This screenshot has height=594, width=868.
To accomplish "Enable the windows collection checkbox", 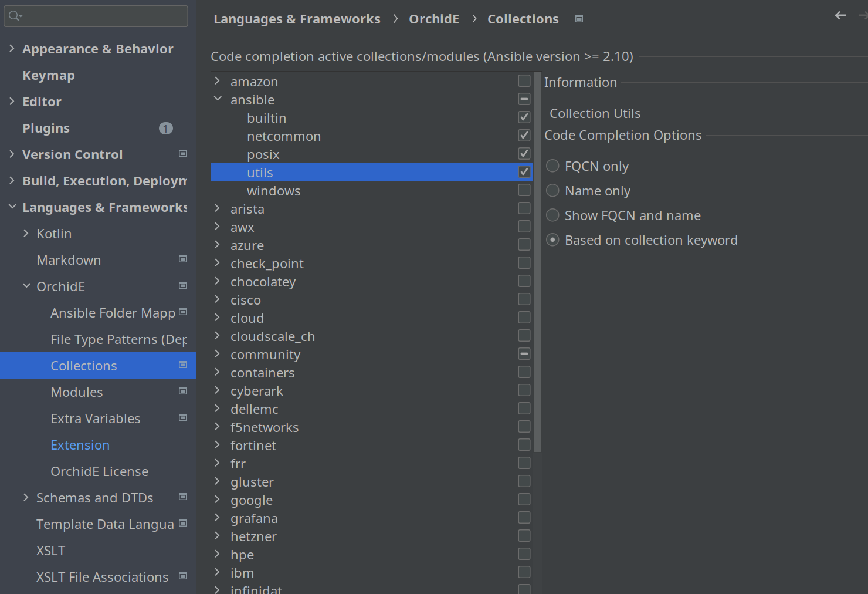I will pos(524,190).
